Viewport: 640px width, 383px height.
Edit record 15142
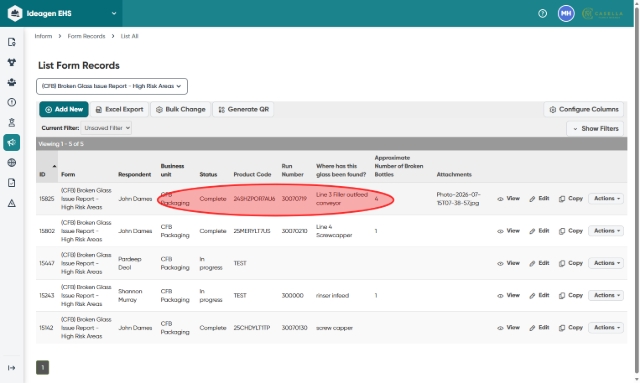539,327
